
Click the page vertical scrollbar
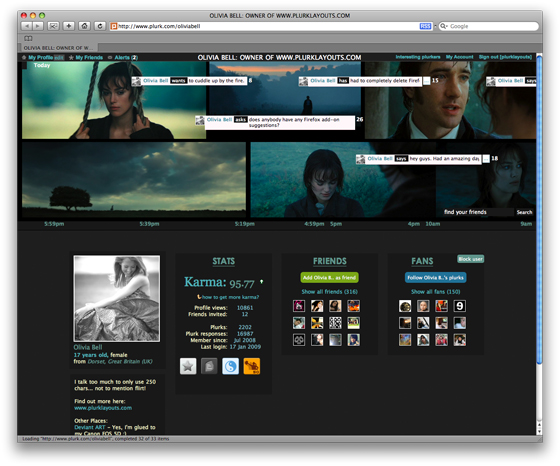[539, 211]
